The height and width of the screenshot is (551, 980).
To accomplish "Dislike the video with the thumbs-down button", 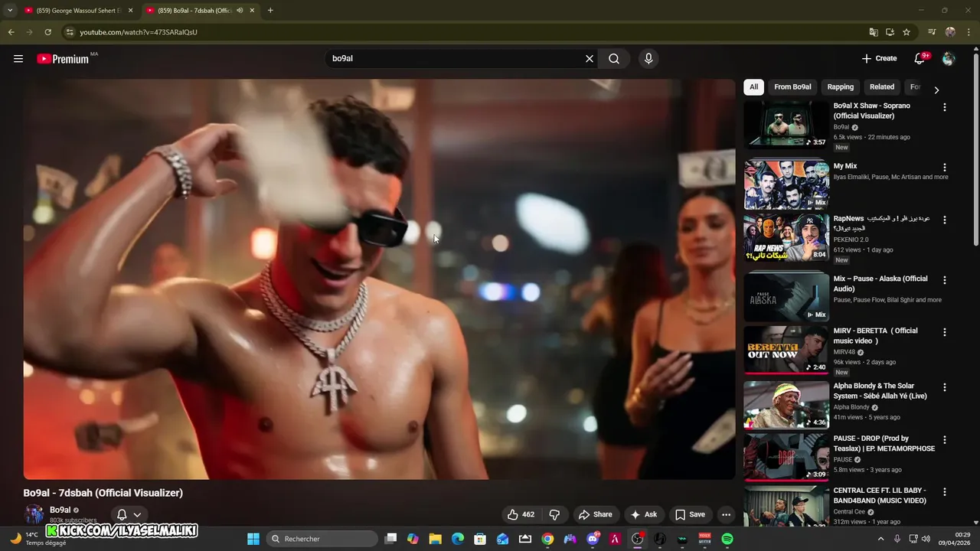I will pos(555,514).
